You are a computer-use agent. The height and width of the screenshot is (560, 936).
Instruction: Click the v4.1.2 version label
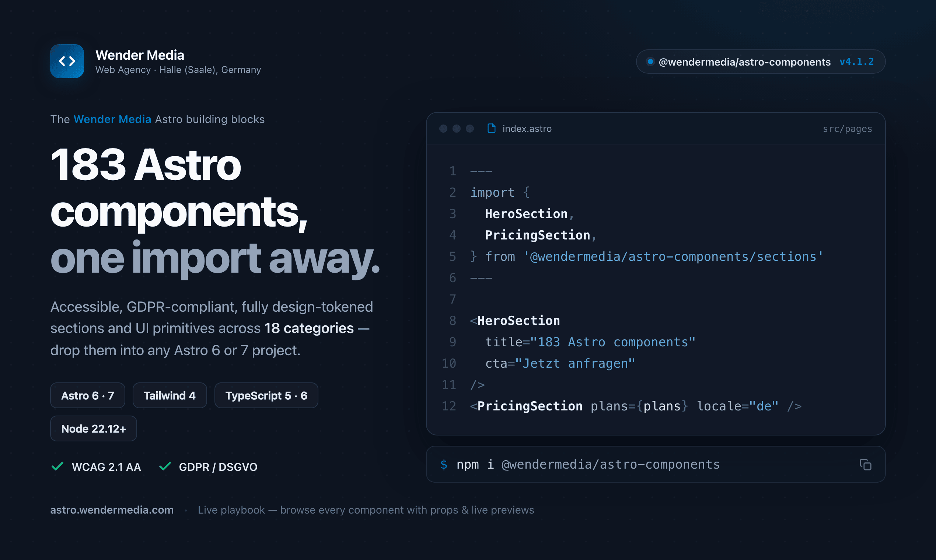click(856, 62)
